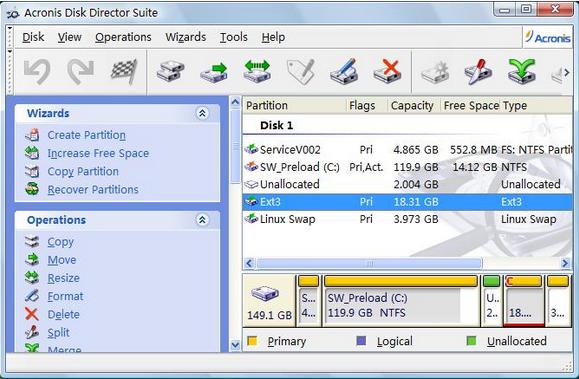Click the Format operation icon in sidebar

point(32,296)
